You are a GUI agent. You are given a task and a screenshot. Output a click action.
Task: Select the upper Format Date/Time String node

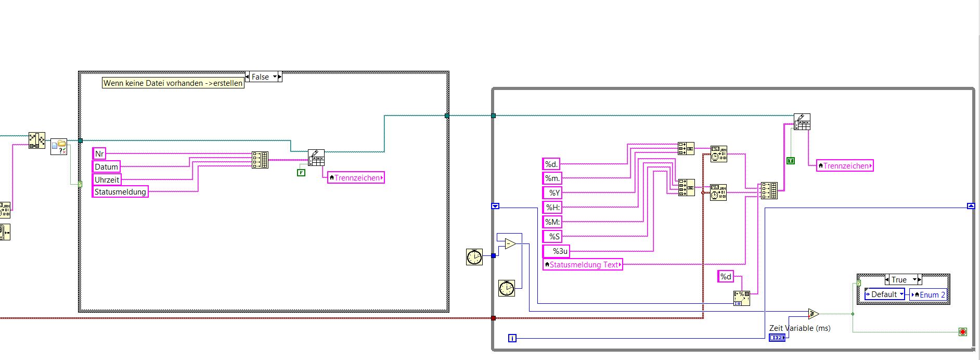coord(719,154)
